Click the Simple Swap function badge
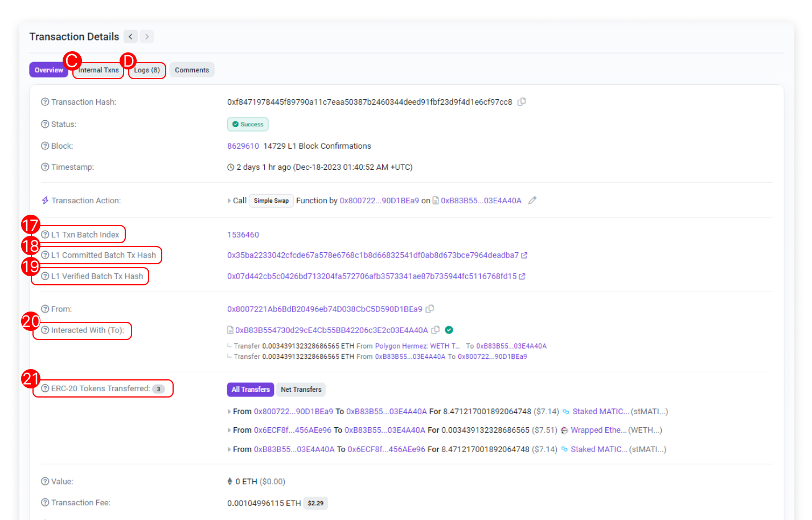 (271, 200)
